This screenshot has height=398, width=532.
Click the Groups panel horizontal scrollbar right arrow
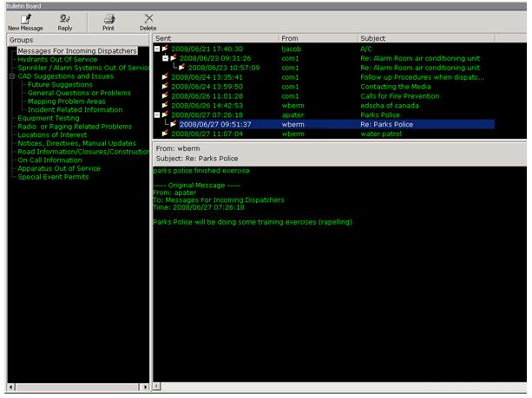pyautogui.click(x=145, y=387)
